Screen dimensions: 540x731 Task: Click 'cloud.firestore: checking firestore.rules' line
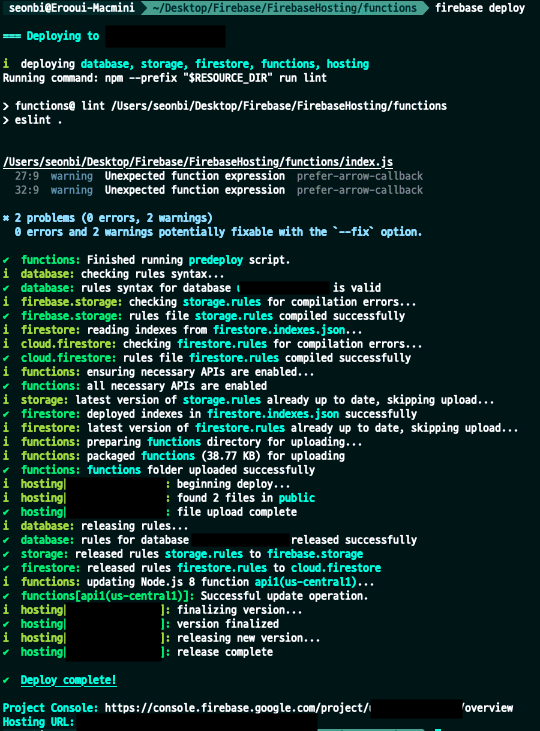tap(212, 344)
